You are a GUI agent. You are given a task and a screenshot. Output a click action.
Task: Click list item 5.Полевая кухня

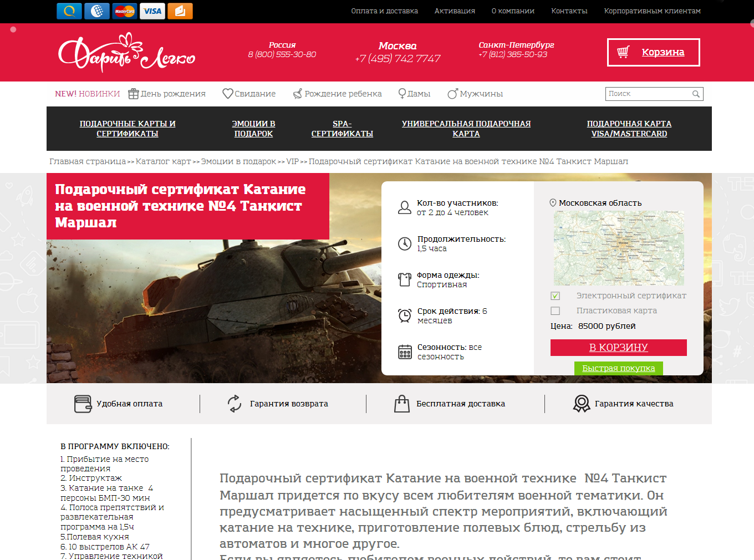tap(95, 537)
